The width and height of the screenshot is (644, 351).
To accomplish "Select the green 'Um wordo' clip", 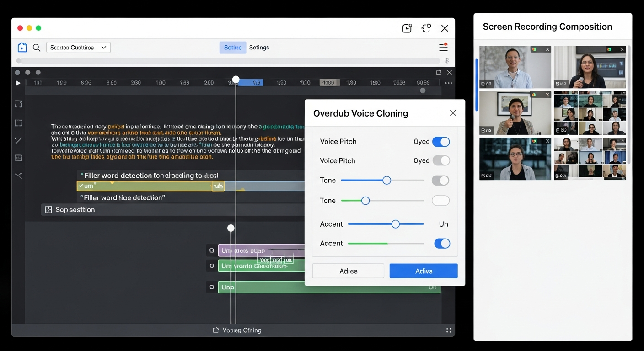I will pos(262,266).
